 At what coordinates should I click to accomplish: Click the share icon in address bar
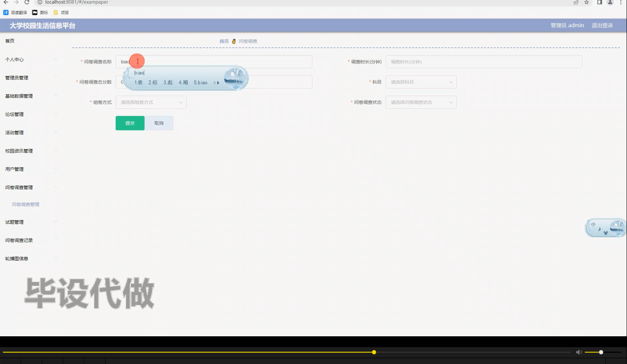click(576, 2)
